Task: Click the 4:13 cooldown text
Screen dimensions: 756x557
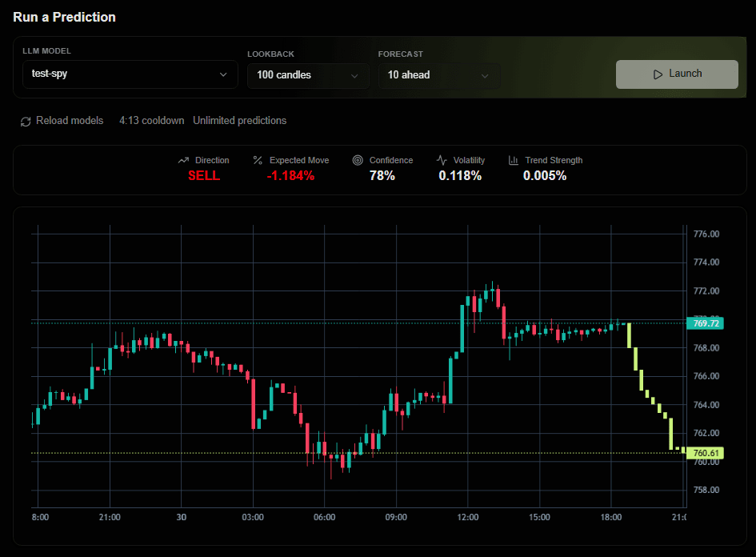Action: pyautogui.click(x=152, y=121)
